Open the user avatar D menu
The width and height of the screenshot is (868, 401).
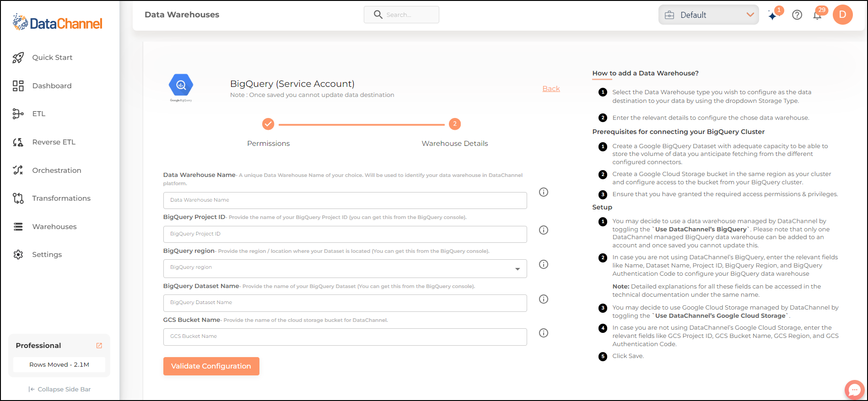click(843, 15)
